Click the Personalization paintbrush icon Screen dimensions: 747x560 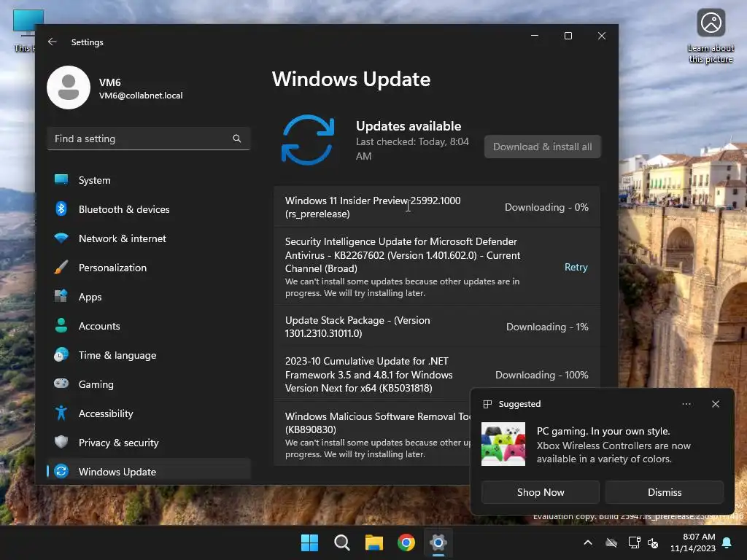tap(61, 267)
